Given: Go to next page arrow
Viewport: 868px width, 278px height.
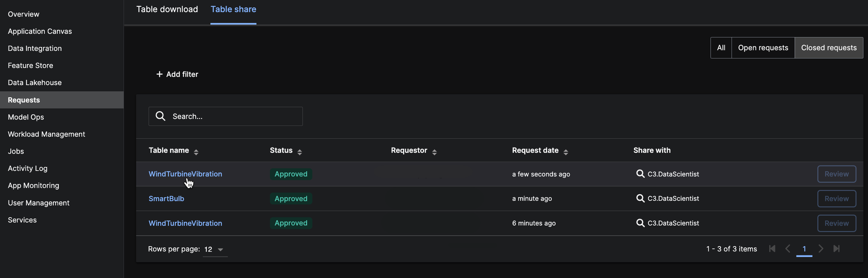Looking at the screenshot, I should click(x=821, y=249).
